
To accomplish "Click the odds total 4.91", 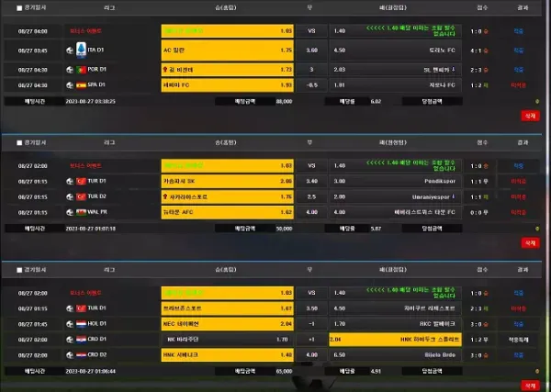I will pos(376,371).
